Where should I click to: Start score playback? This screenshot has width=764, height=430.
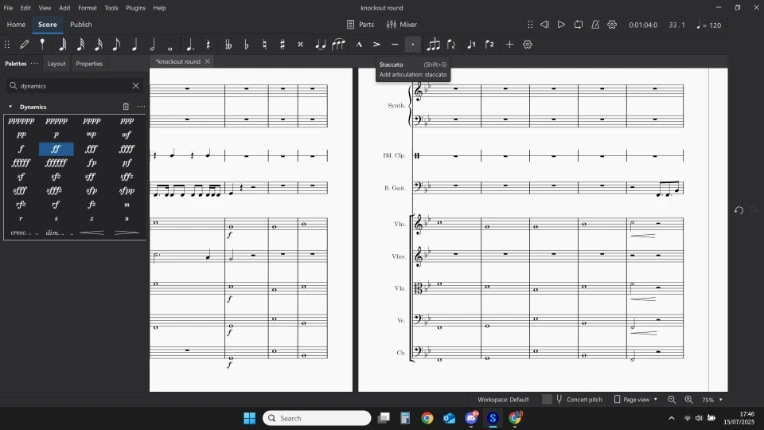pos(561,24)
